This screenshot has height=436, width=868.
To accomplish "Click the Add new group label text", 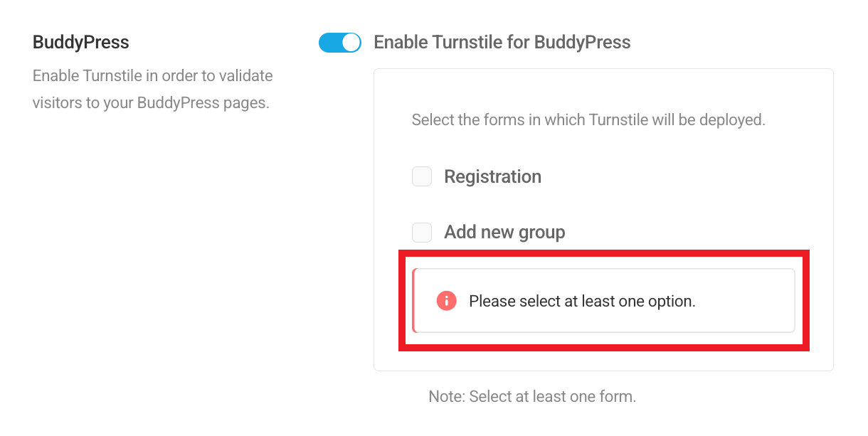I will 504,232.
